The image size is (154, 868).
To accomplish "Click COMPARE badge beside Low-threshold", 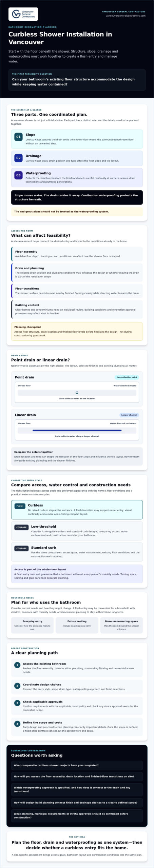I will (x=21, y=527).
